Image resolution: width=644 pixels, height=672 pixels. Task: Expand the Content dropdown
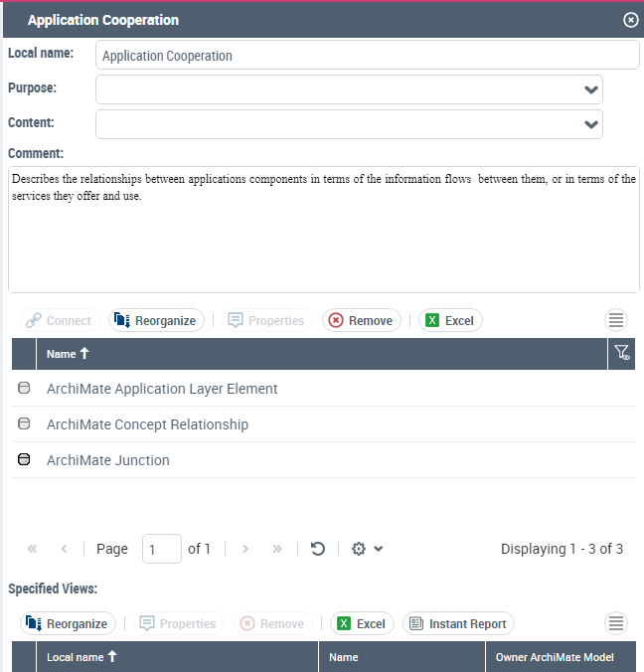pyautogui.click(x=591, y=124)
